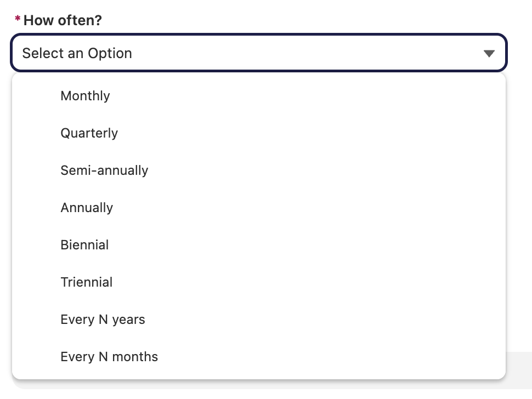Pick Every N years
Image resolution: width=532 pixels, height=399 pixels.
click(258, 320)
